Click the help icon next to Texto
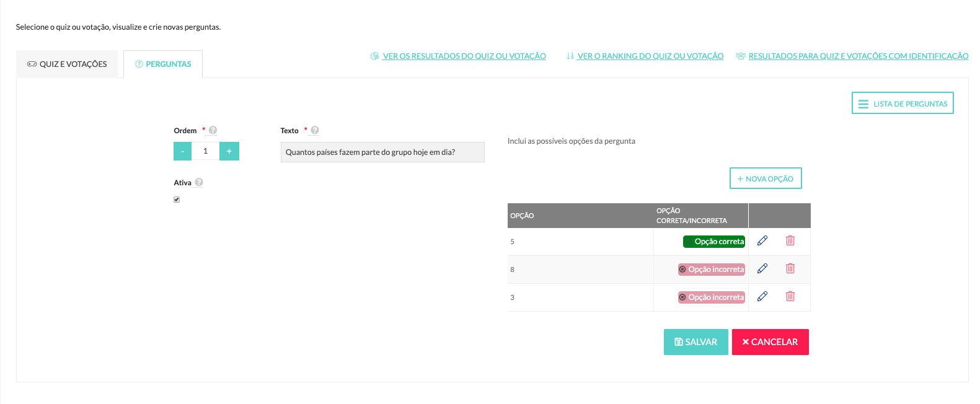 [x=315, y=130]
